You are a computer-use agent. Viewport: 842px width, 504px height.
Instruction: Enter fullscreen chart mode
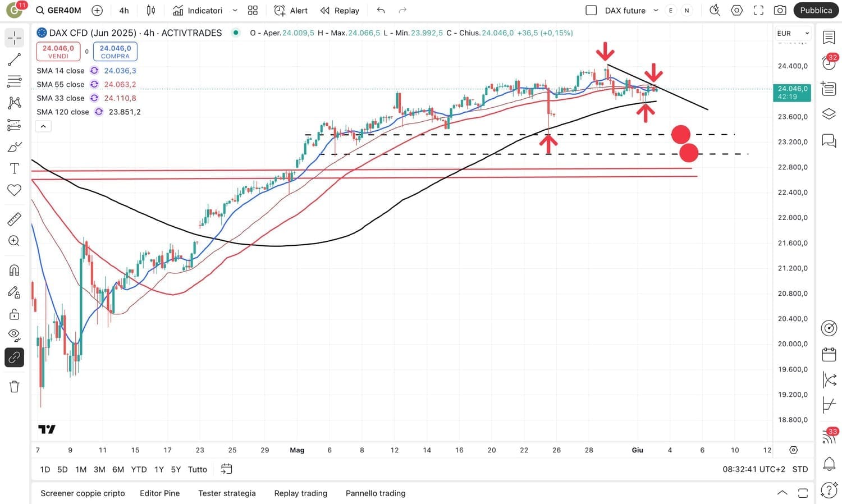pyautogui.click(x=758, y=10)
